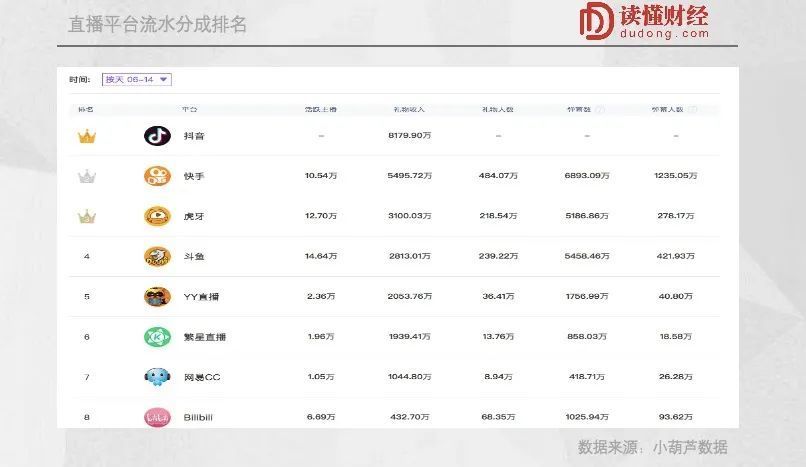Click the 1939.41万 gift income value
Image resolution: width=806 pixels, height=467 pixels.
coord(410,337)
